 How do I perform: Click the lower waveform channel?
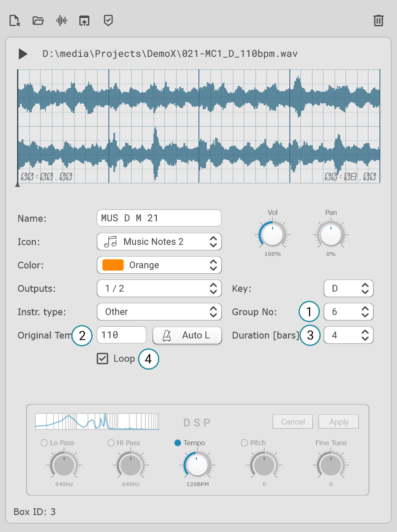[x=199, y=154]
